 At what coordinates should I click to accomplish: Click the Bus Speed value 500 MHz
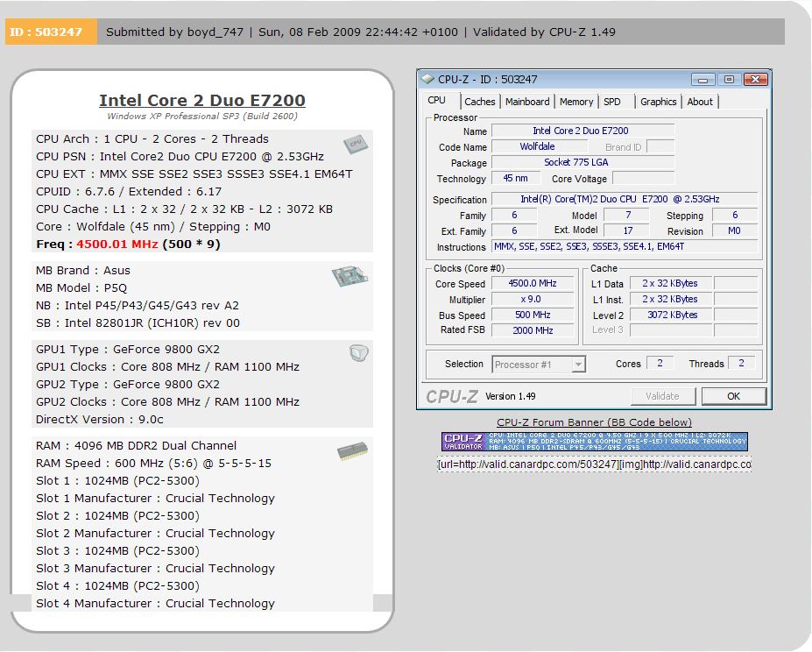[x=533, y=315]
